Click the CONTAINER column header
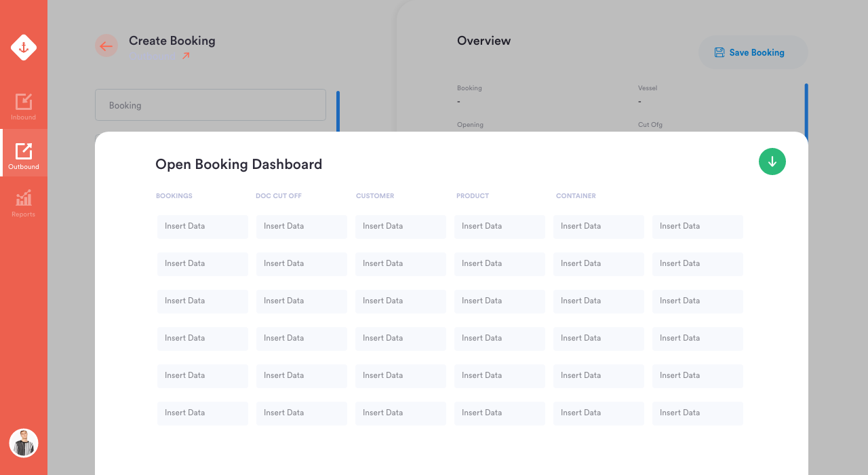 pyautogui.click(x=576, y=196)
